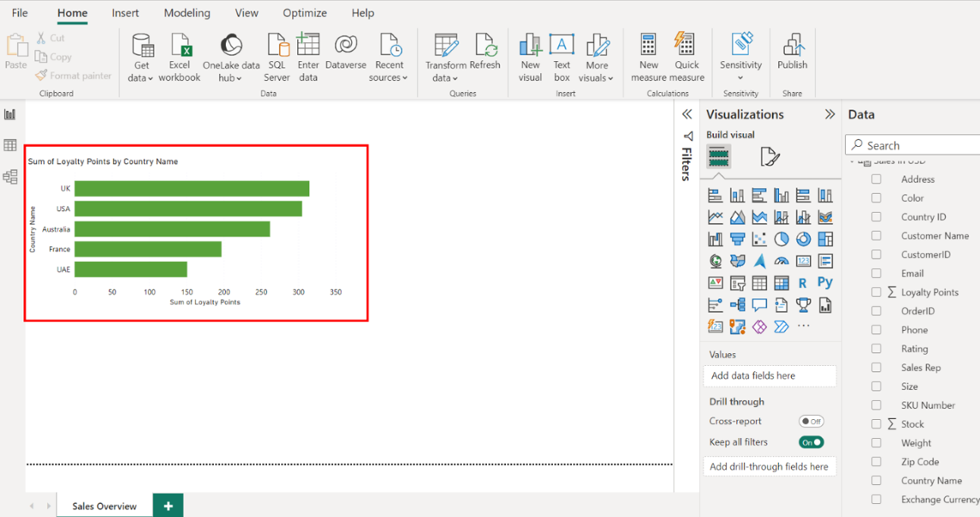
Task: Select the pie chart visualization icon
Action: (x=782, y=240)
